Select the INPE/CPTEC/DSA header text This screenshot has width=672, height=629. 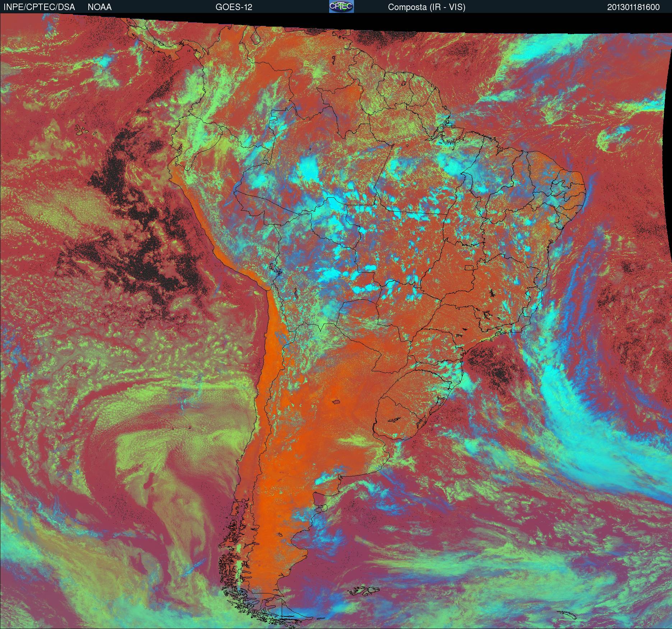(39, 7)
